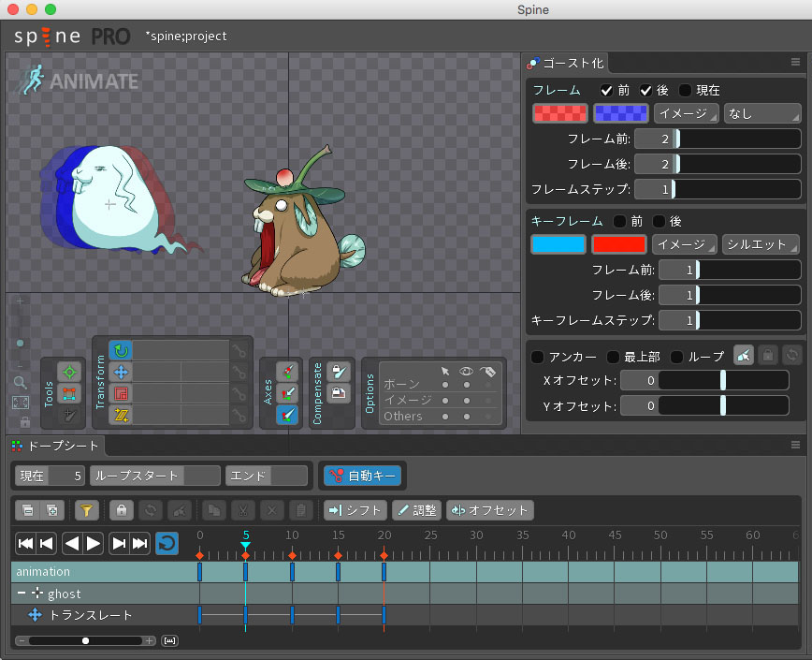
Task: Enable アンカー checkbox
Action: pyautogui.click(x=538, y=357)
